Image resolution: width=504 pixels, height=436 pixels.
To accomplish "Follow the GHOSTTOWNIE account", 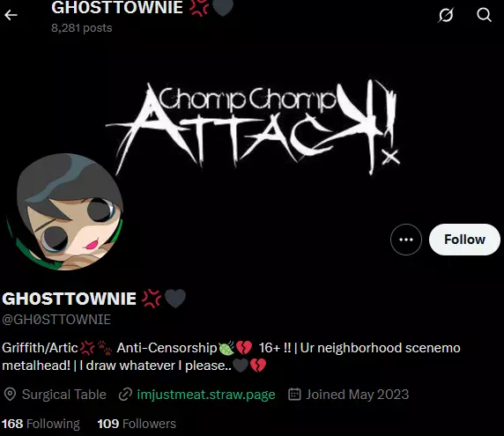I will click(x=464, y=240).
